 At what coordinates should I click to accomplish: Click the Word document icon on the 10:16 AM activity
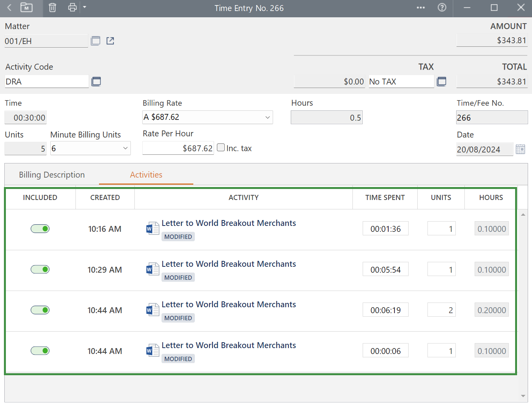(x=152, y=228)
